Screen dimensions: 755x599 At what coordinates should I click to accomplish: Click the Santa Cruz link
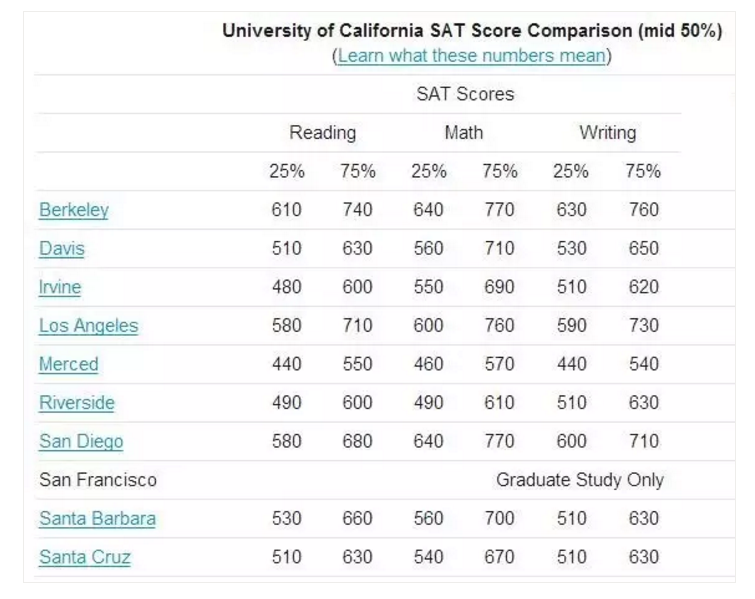85,557
